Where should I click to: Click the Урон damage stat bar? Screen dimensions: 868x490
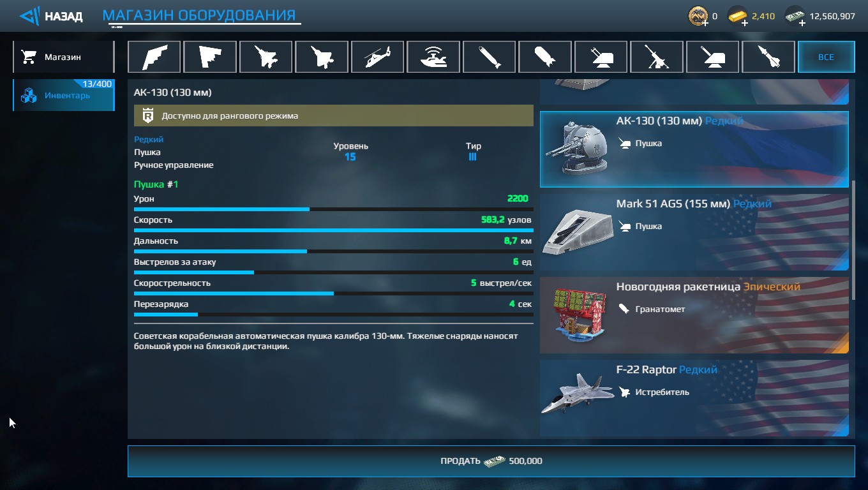point(333,209)
